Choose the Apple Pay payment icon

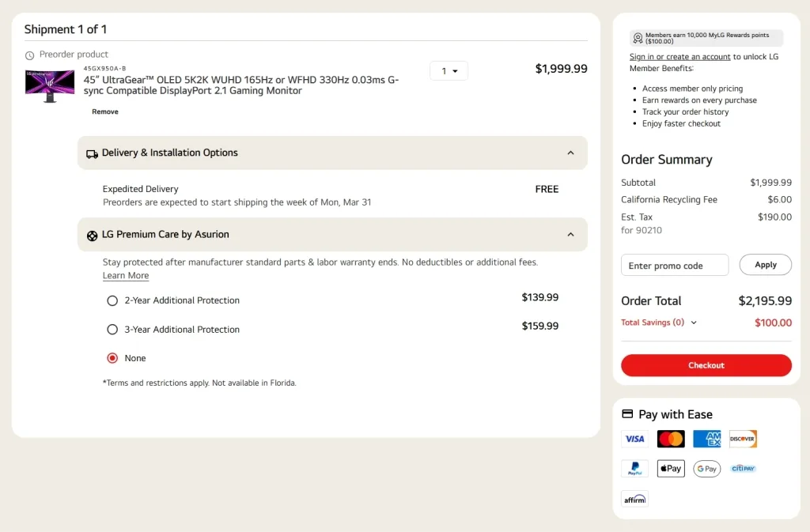pos(670,468)
